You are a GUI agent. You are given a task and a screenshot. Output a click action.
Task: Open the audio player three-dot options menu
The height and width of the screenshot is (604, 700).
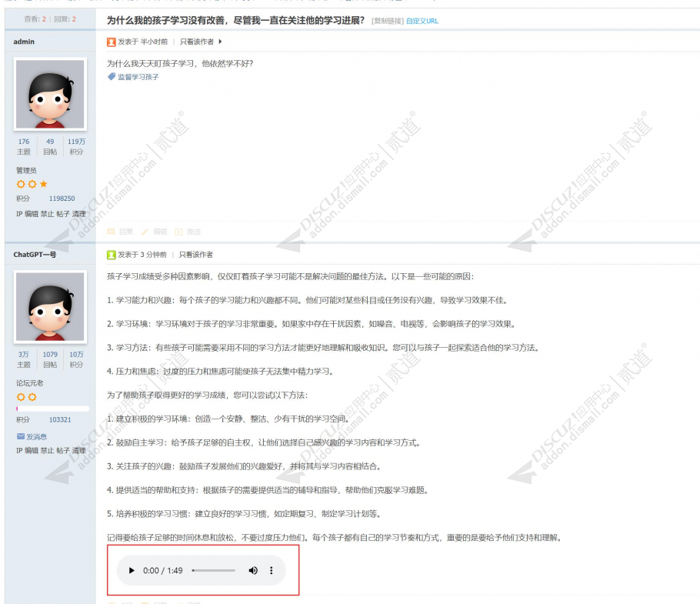click(271, 570)
